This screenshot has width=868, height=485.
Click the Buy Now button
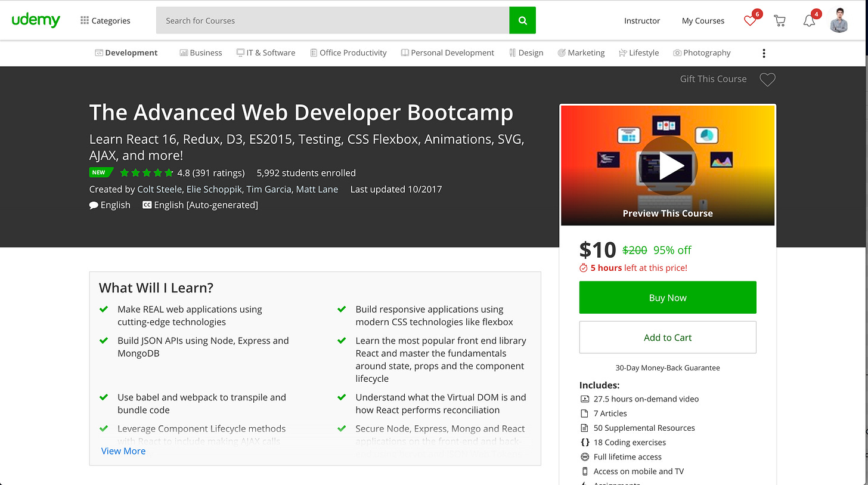pyautogui.click(x=668, y=297)
